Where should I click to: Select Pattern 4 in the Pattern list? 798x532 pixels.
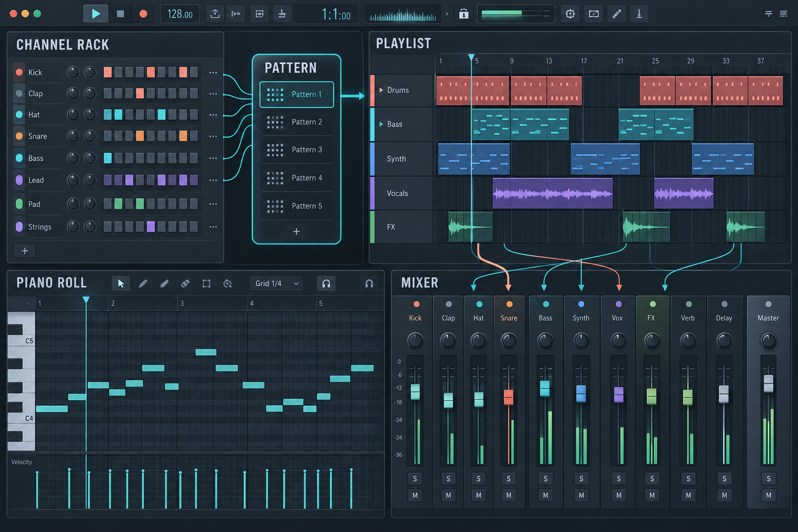[x=297, y=178]
